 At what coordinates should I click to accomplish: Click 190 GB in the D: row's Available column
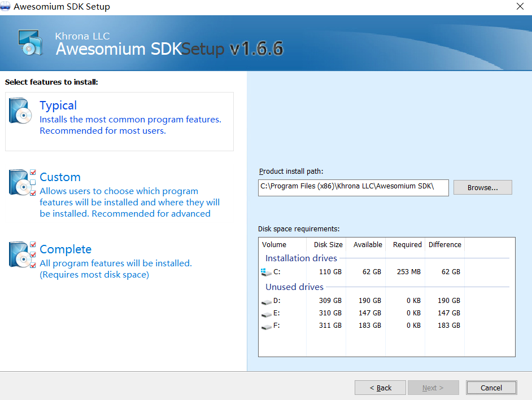point(370,301)
